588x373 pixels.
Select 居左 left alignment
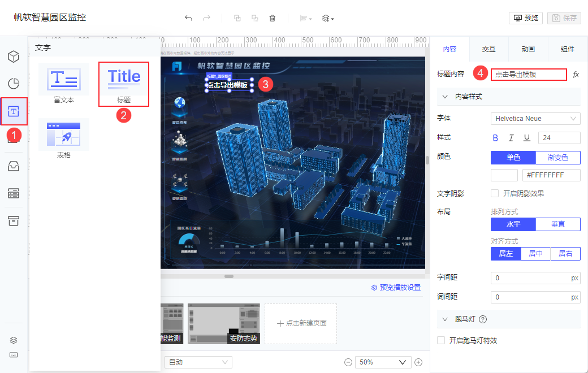pyautogui.click(x=506, y=254)
